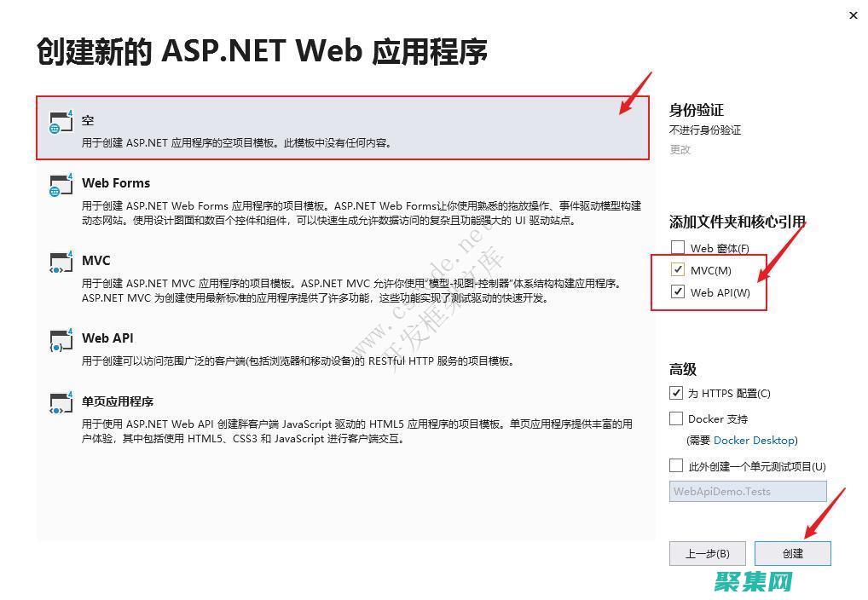Click the Web API template icon
Image resolution: width=868 pixels, height=600 pixels.
coord(61,340)
